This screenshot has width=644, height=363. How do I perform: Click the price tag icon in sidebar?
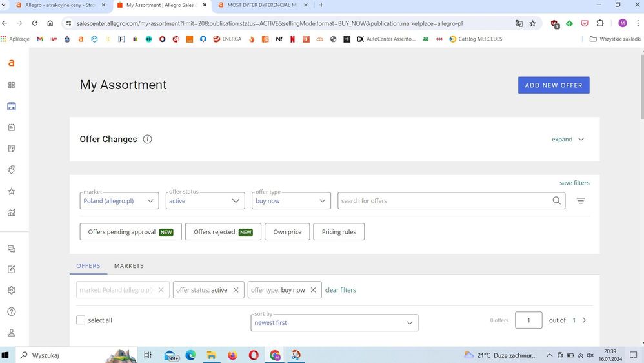(x=12, y=170)
